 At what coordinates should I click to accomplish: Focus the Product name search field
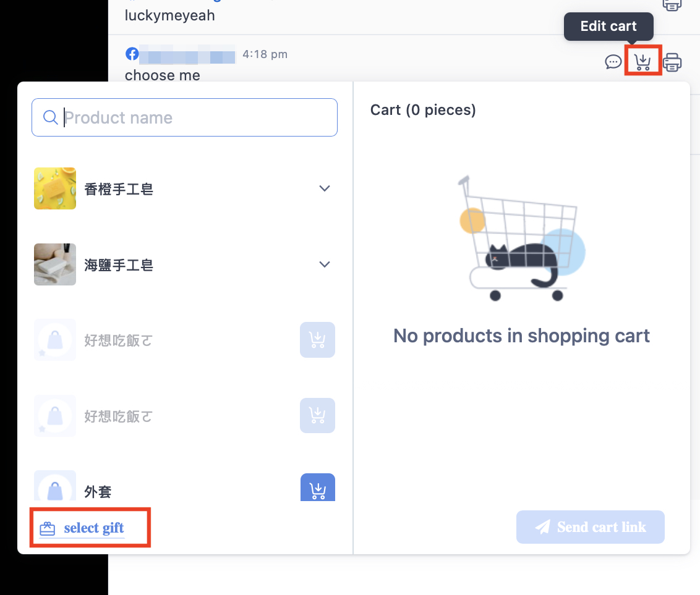tap(184, 117)
